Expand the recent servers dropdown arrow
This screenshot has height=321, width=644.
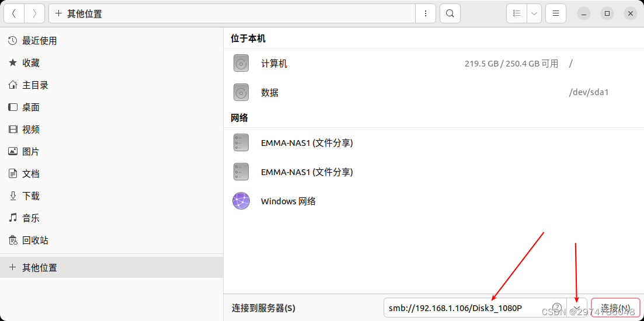tap(577, 308)
